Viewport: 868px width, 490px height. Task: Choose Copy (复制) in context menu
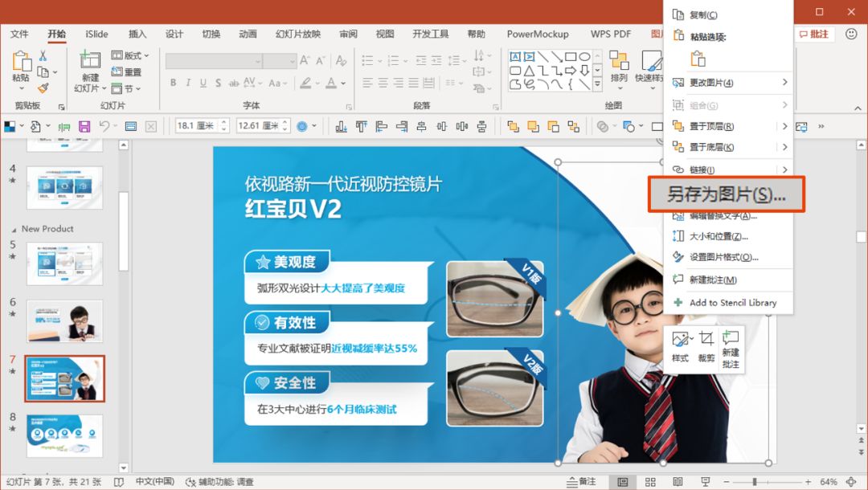click(728, 15)
